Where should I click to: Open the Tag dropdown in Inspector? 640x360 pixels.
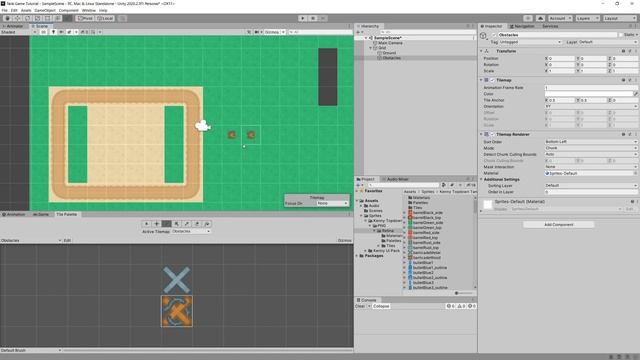[x=531, y=42]
